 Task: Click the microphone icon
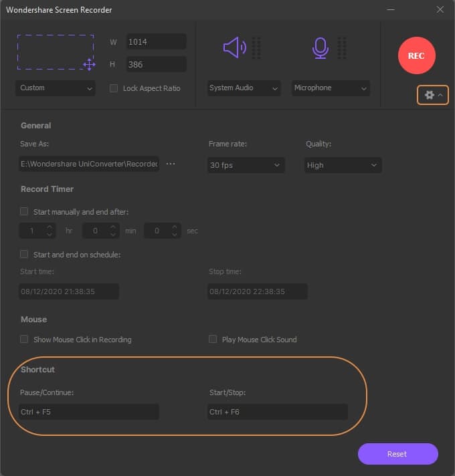(x=320, y=48)
